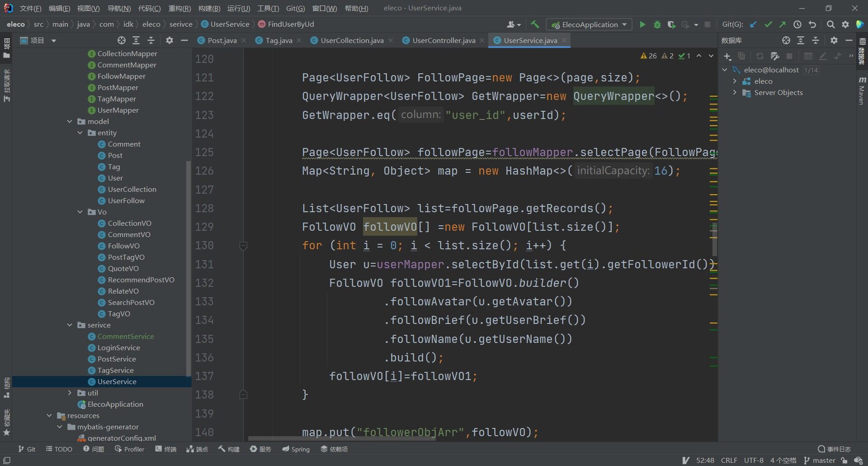Expand Server Objects node
The height and width of the screenshot is (466, 868).
pos(735,92)
